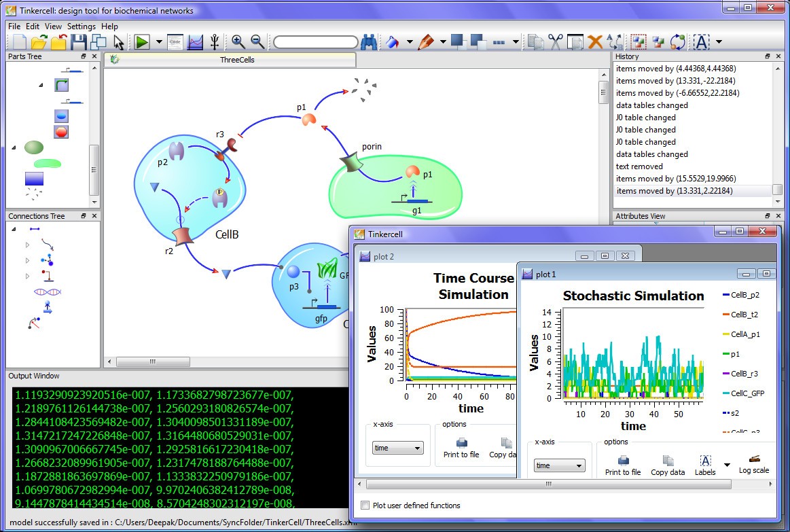Click the binoculars search icon

pyautogui.click(x=368, y=41)
